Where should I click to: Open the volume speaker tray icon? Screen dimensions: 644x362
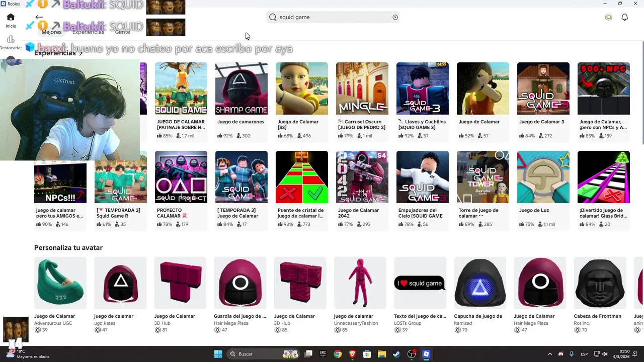tap(604, 354)
